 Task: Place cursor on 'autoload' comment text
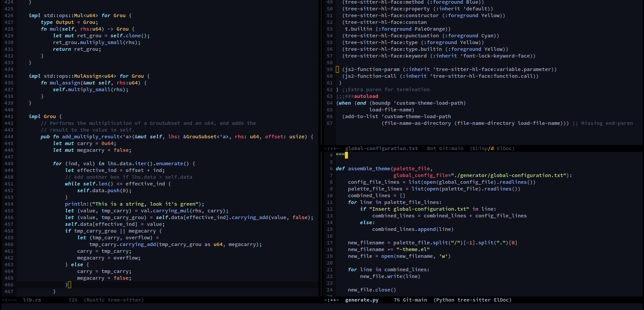[x=366, y=96]
